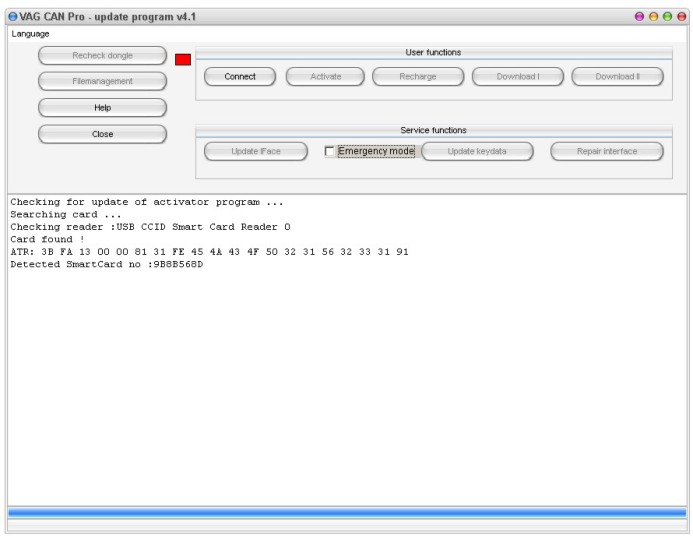Click the blue progress bar
Screen dimensions: 693x536
pos(347,513)
